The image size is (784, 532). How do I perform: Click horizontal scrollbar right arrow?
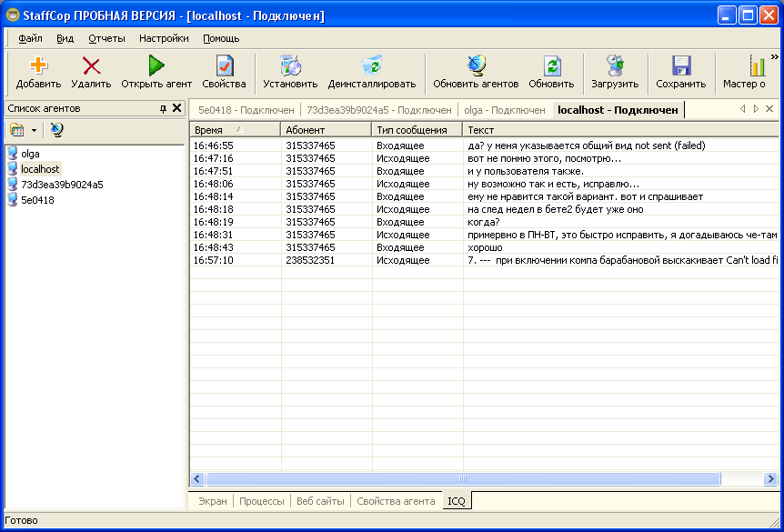(x=770, y=479)
